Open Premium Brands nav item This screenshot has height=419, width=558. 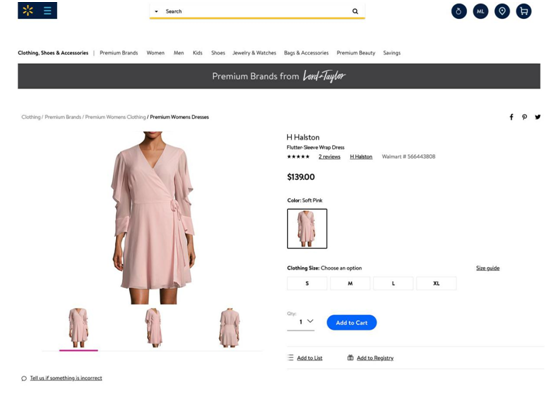119,53
